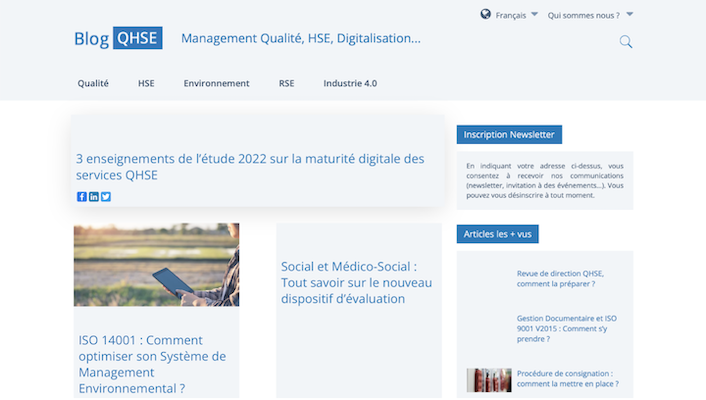706x400 pixels.
Task: Click the Management Qualité, HSE, Digitalisation tagline
Action: (x=301, y=38)
